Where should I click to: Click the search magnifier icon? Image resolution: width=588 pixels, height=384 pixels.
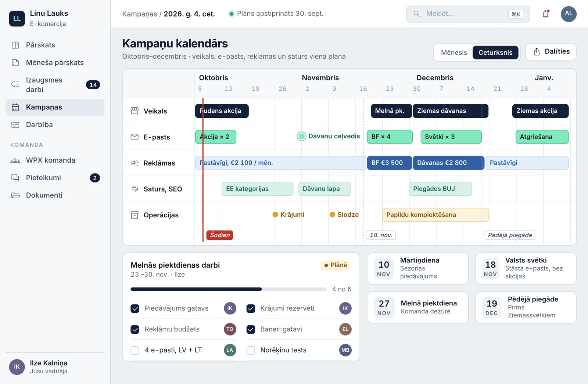point(417,14)
